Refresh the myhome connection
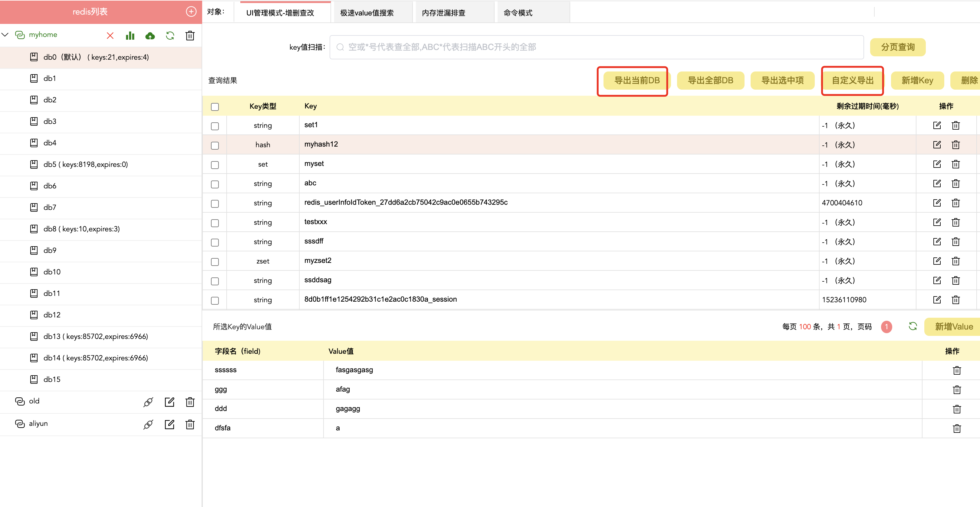The image size is (980, 507). 170,35
